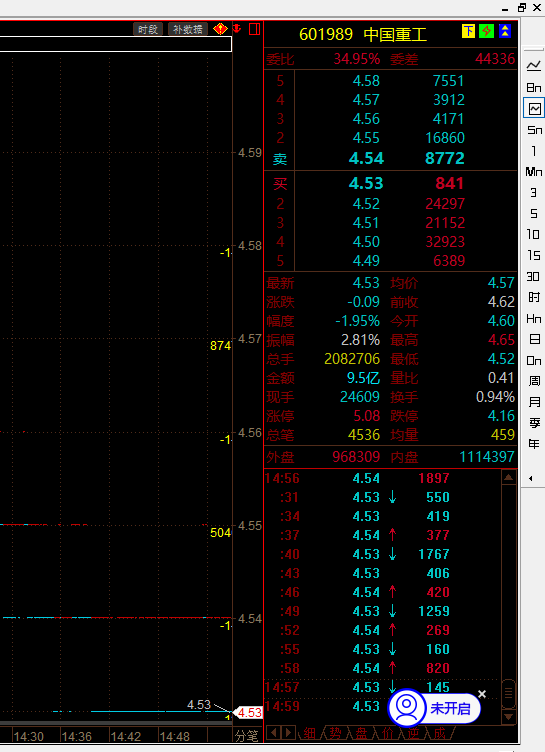Click the 补数据 button
The height and width of the screenshot is (752, 545).
188,29
